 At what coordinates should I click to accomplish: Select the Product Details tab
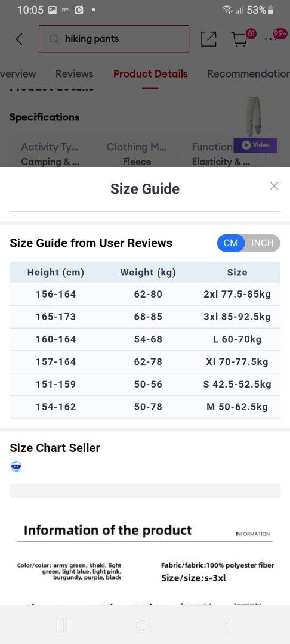[150, 74]
